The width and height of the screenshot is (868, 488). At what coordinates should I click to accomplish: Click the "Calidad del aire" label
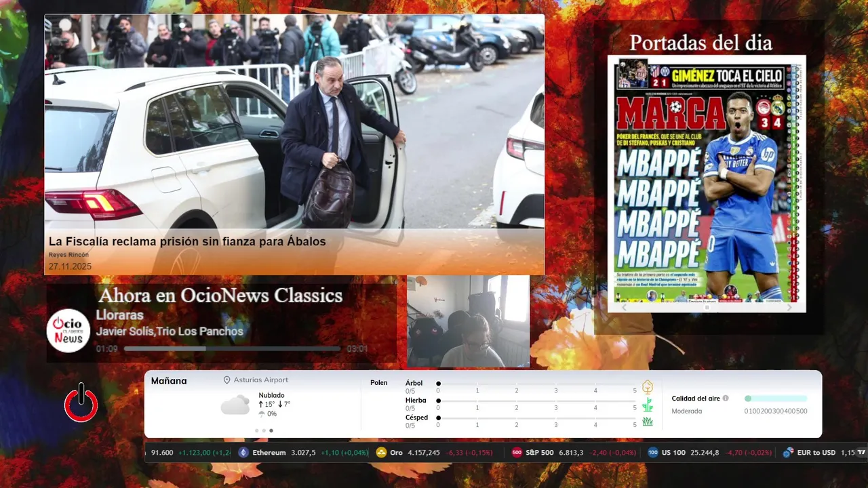coord(695,399)
